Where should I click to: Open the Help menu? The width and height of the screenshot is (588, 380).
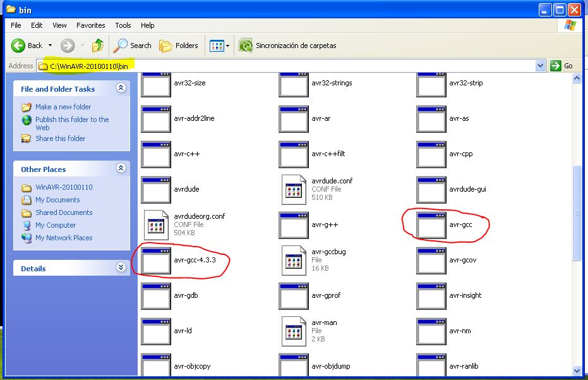click(x=147, y=25)
